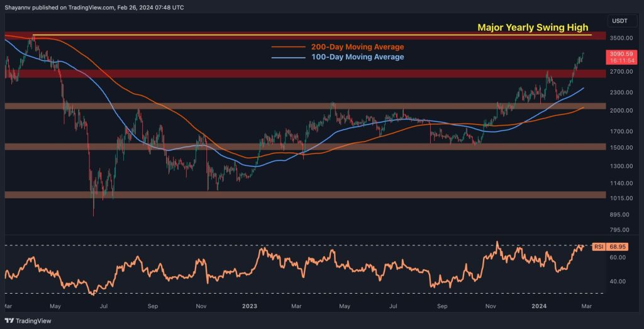
Task: Click the 100-Day Moving Average legend text
Action: coord(357,57)
